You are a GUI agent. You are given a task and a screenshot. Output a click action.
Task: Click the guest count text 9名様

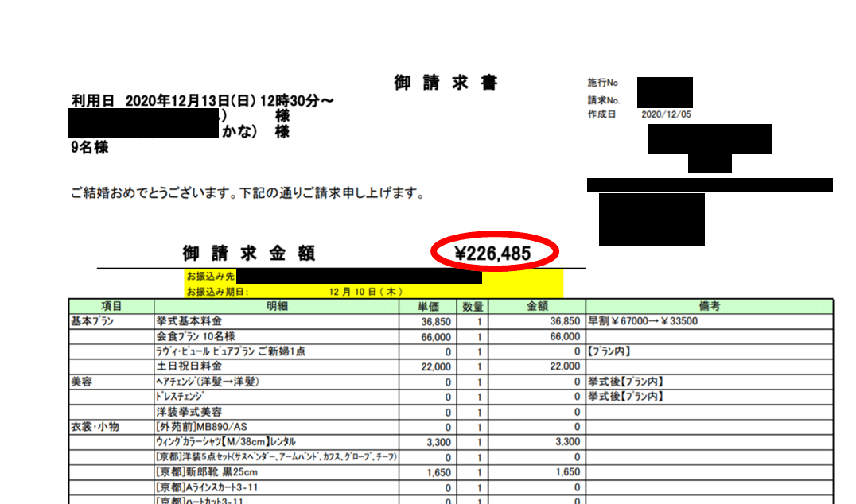pos(90,147)
